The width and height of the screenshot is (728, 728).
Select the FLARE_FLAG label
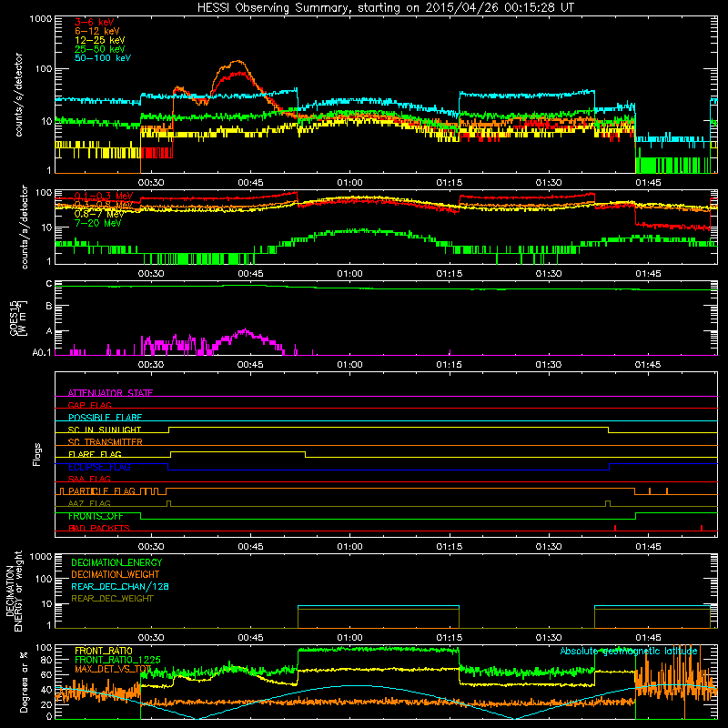click(x=95, y=454)
